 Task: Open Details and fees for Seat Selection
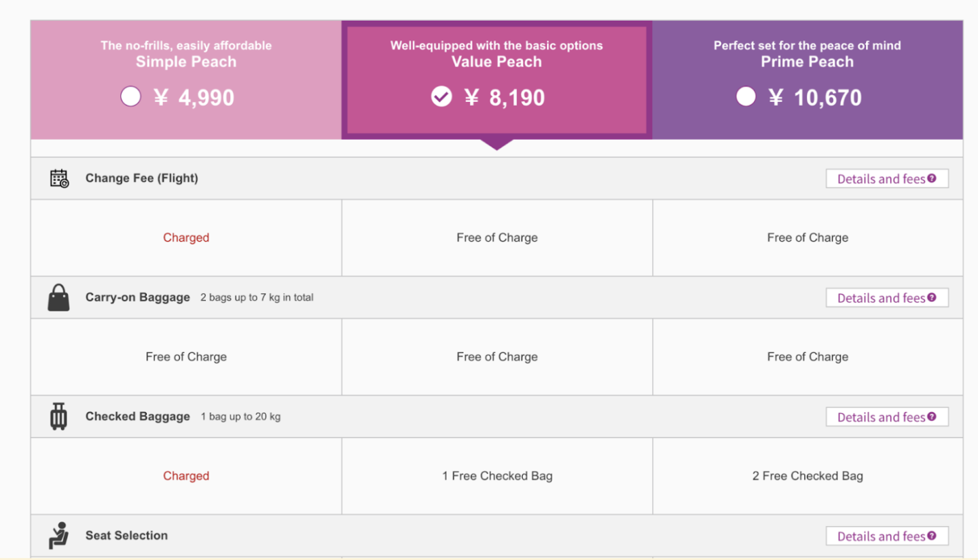coord(881,536)
